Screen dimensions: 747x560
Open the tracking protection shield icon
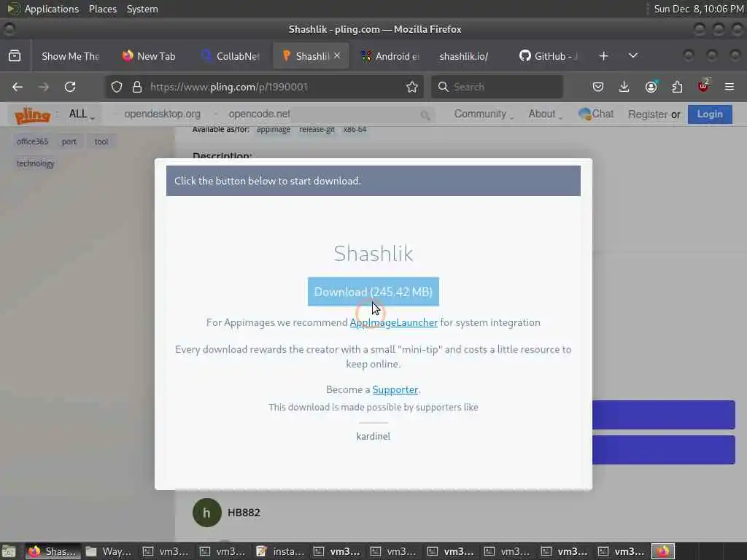117,87
